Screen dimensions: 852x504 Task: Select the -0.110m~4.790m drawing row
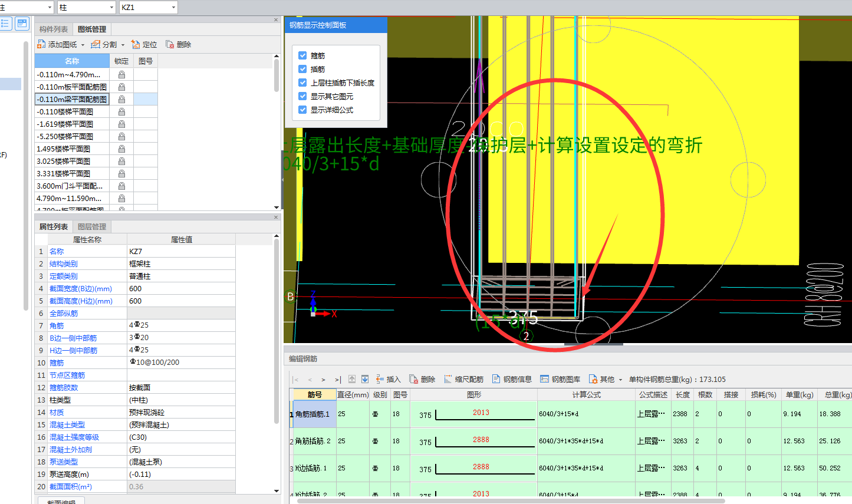click(72, 75)
